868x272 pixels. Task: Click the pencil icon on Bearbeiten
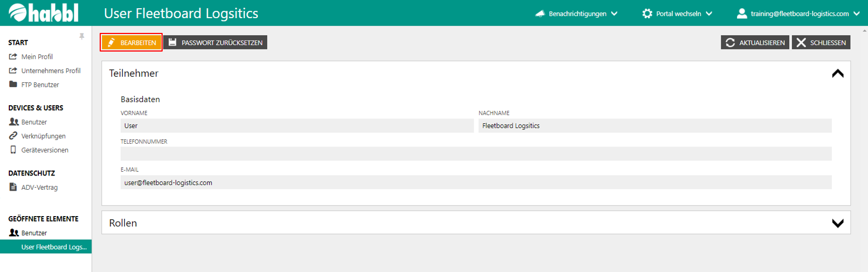click(x=111, y=43)
